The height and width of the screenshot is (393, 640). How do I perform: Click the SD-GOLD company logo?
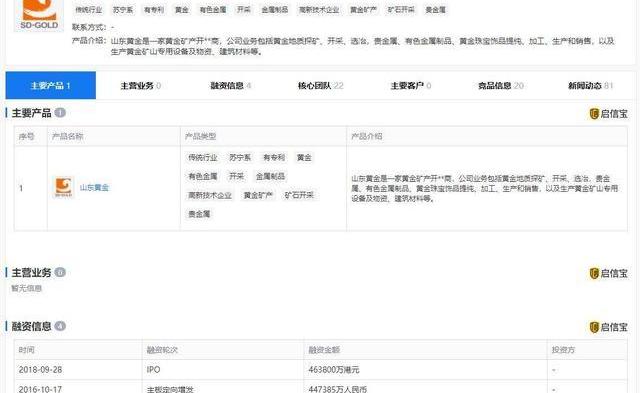click(x=39, y=15)
